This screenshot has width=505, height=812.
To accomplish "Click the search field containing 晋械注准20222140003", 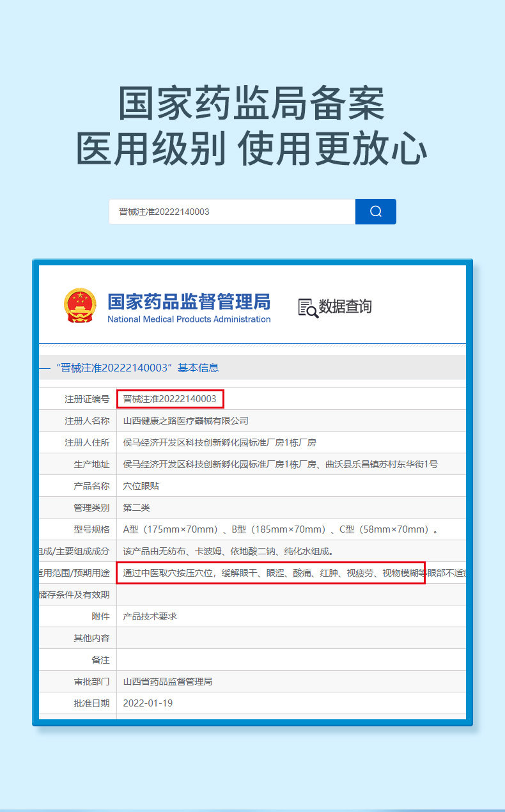I will click(x=232, y=212).
